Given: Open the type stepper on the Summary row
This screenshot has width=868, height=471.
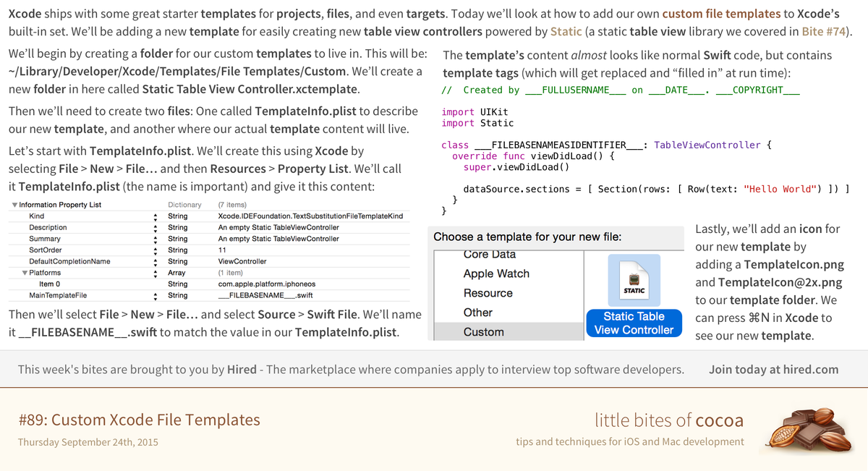Looking at the screenshot, I should point(156,239).
